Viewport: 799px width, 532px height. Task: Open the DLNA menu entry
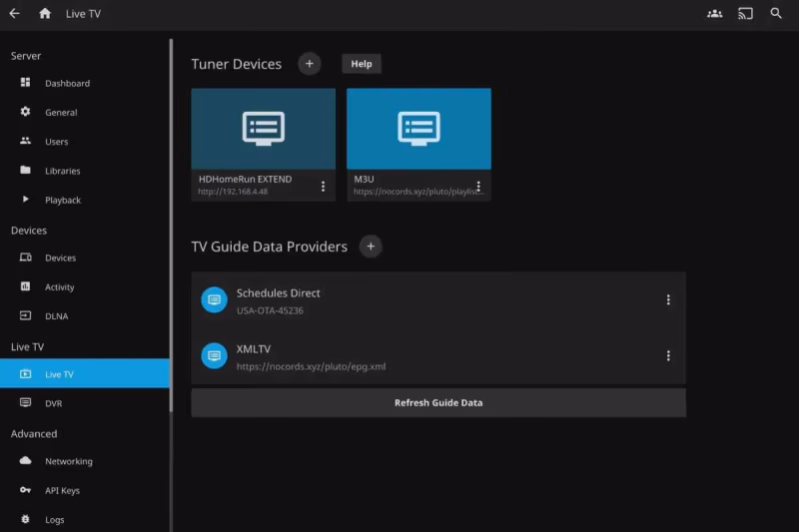(x=85, y=316)
